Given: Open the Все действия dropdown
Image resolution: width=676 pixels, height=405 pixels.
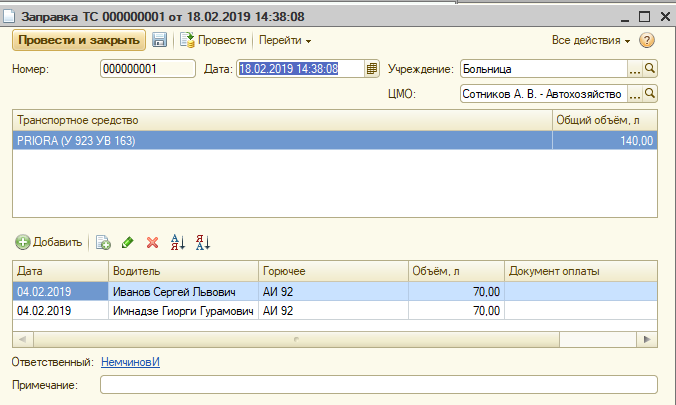Looking at the screenshot, I should (590, 41).
